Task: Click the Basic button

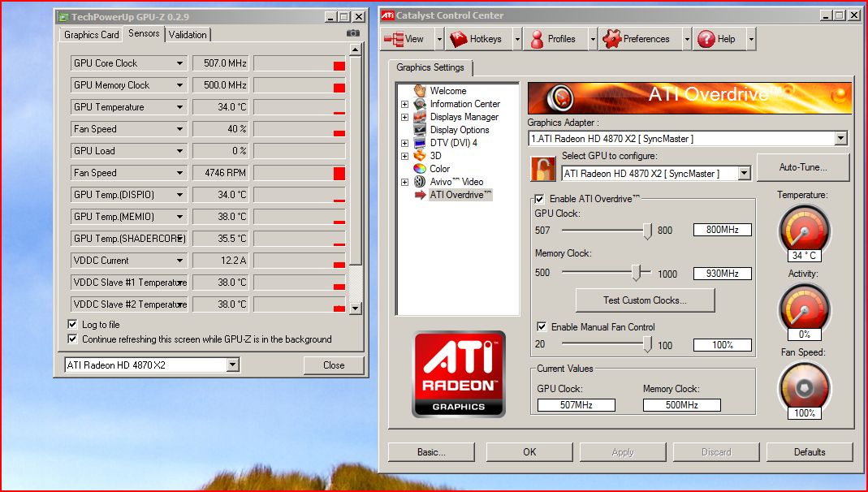Action: [x=431, y=452]
